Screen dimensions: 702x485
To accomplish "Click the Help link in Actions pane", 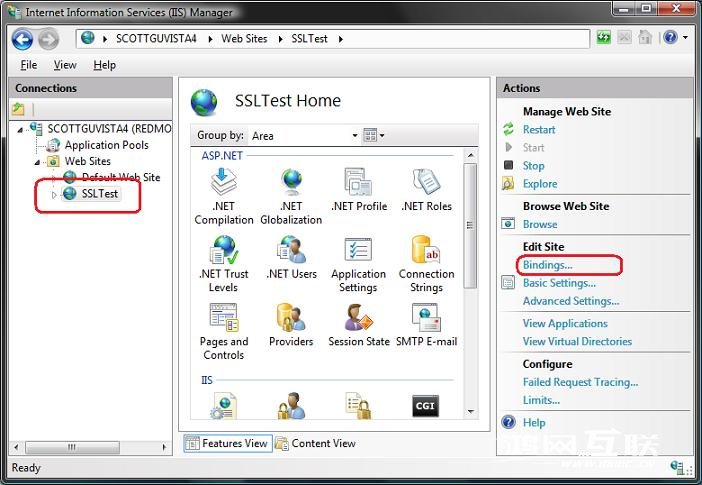I will [x=534, y=422].
